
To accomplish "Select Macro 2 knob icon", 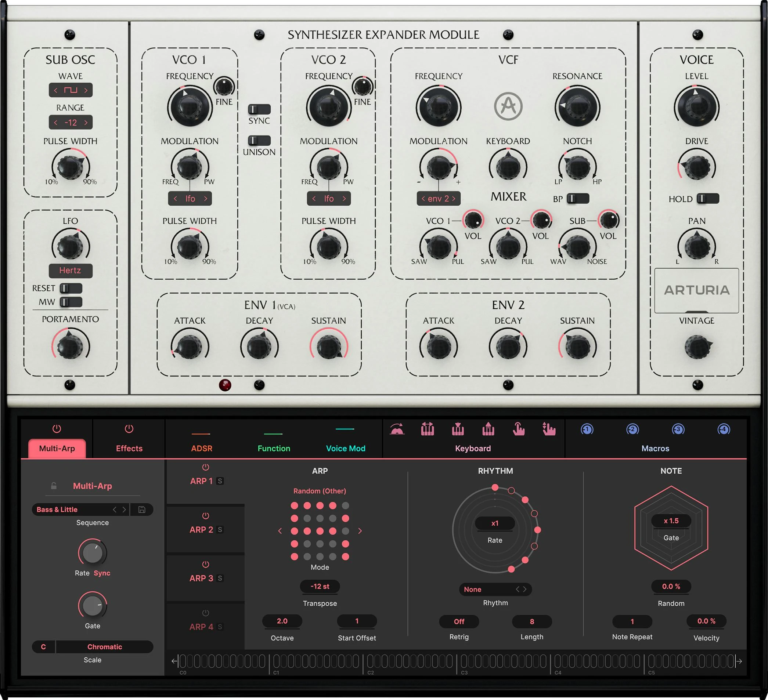I will click(x=632, y=429).
